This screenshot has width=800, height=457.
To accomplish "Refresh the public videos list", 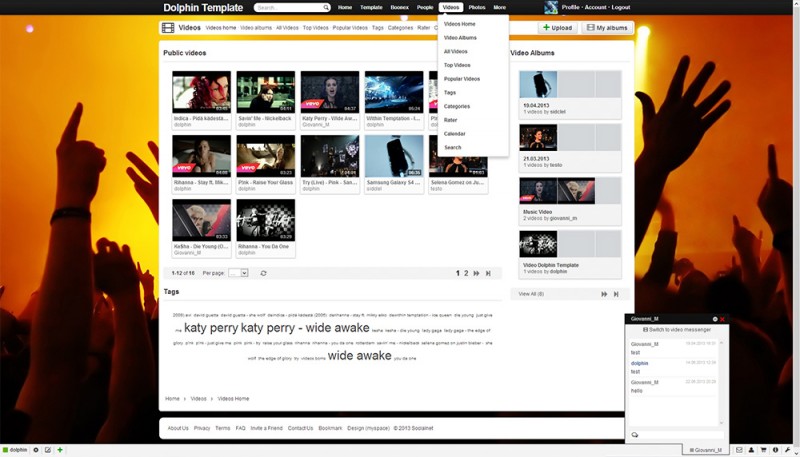I will point(263,273).
